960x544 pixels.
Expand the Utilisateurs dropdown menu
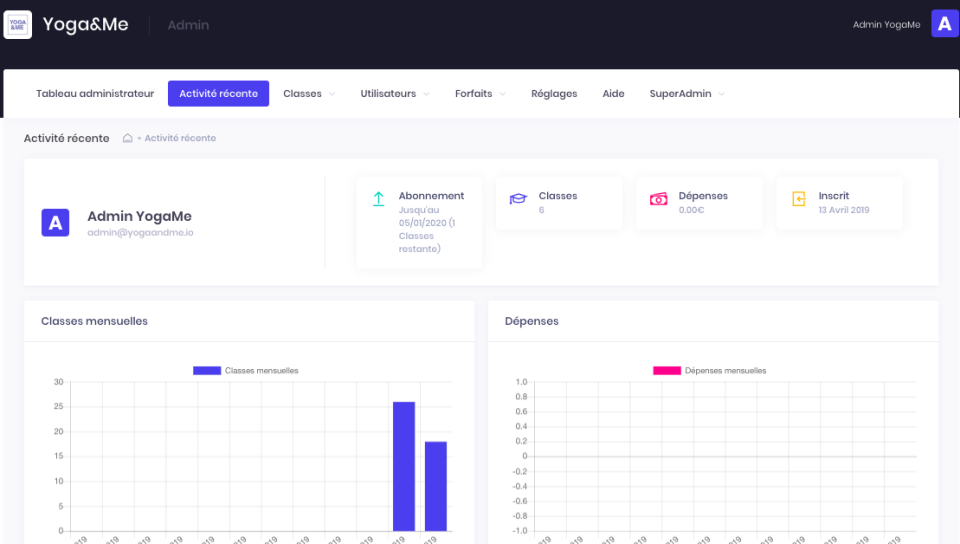point(395,94)
